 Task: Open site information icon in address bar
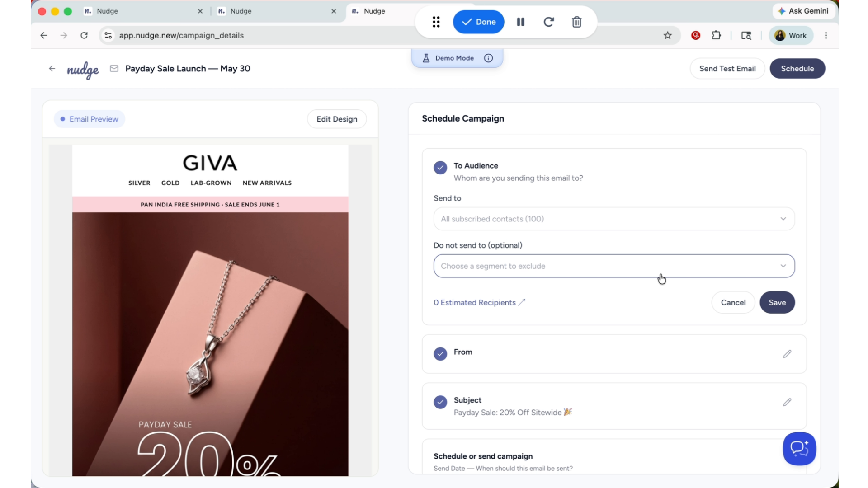click(108, 35)
